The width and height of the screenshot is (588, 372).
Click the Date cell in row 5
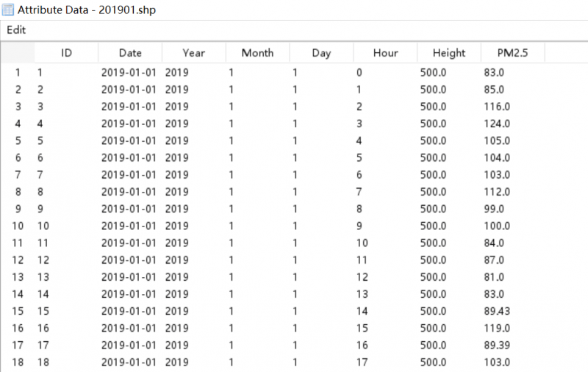129,140
